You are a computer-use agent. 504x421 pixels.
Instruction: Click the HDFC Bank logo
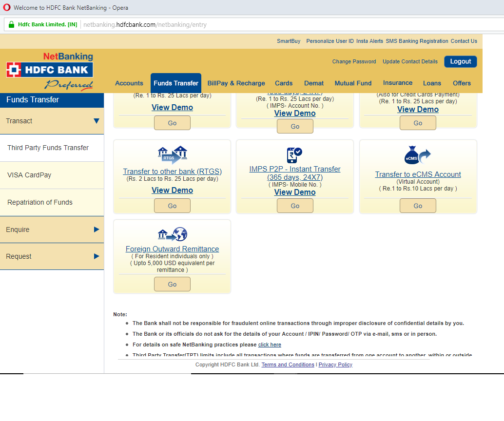click(49, 70)
